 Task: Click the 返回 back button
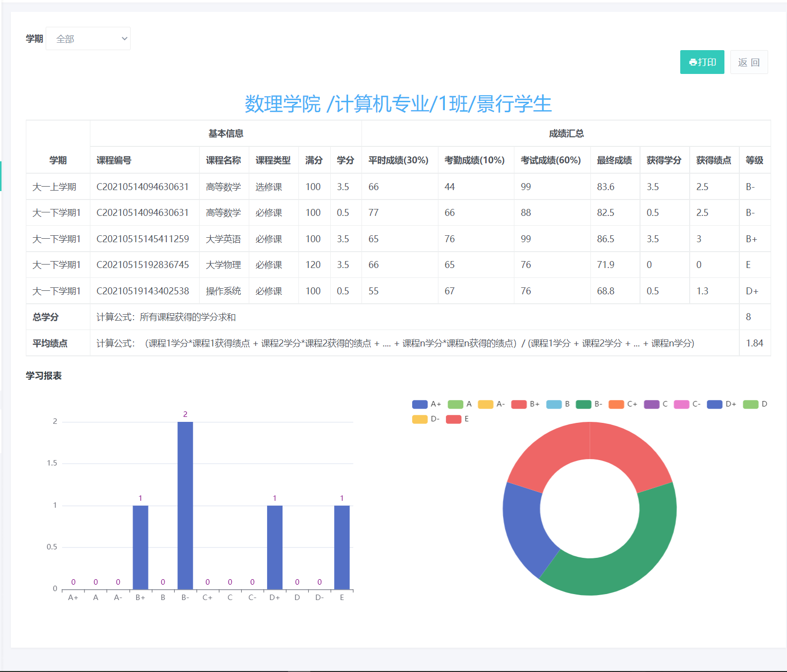(749, 62)
